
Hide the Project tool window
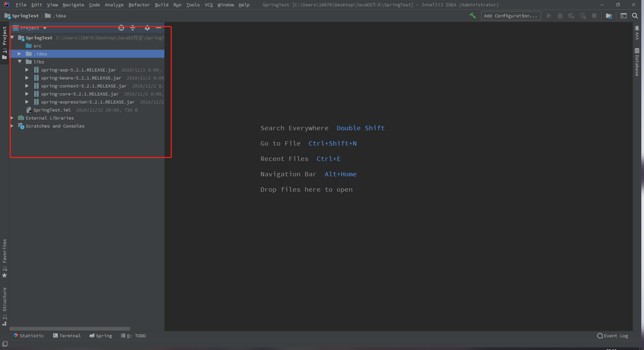pos(159,28)
